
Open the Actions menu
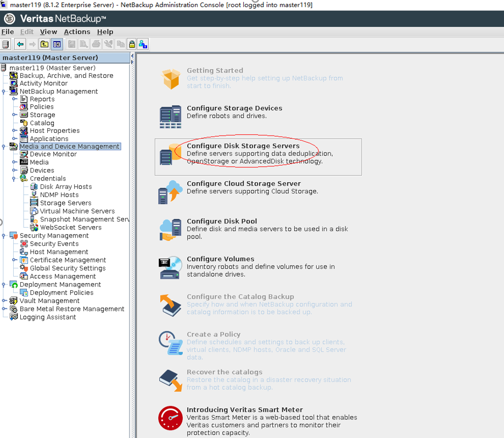pyautogui.click(x=77, y=32)
